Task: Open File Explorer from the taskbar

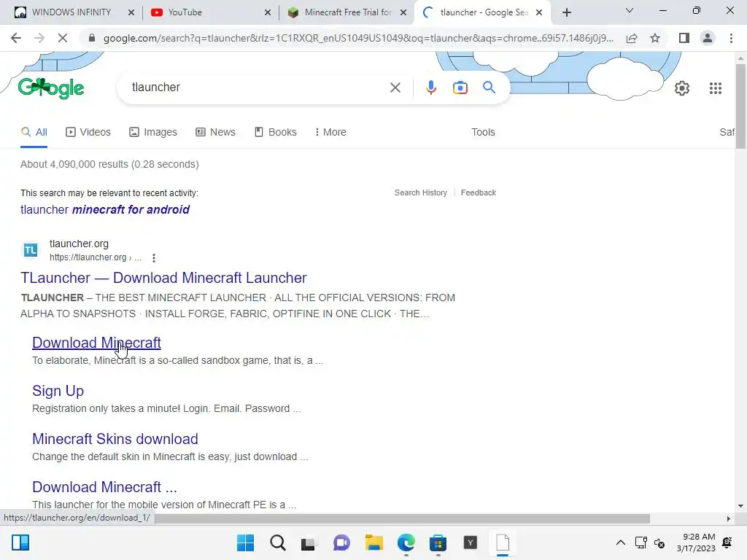Action: click(374, 542)
